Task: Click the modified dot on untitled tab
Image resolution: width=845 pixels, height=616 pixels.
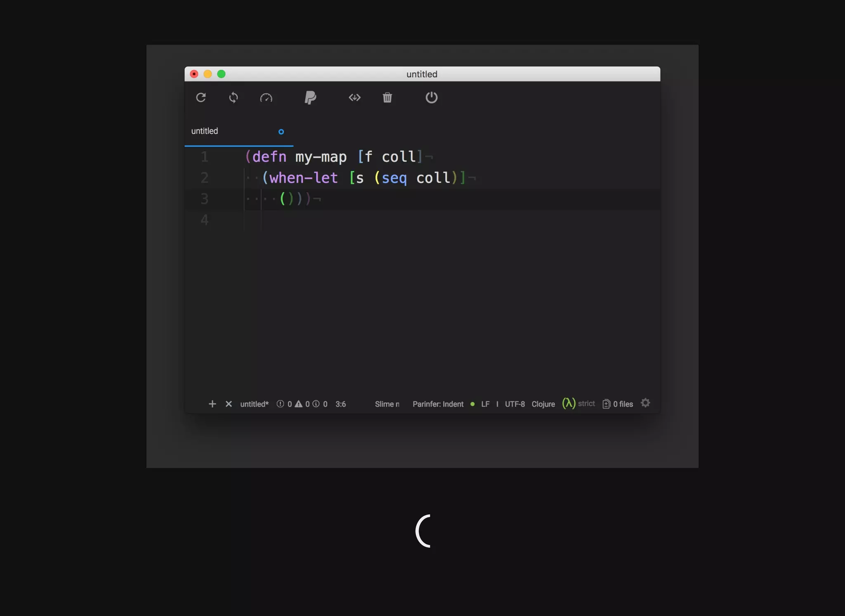Action: tap(281, 132)
